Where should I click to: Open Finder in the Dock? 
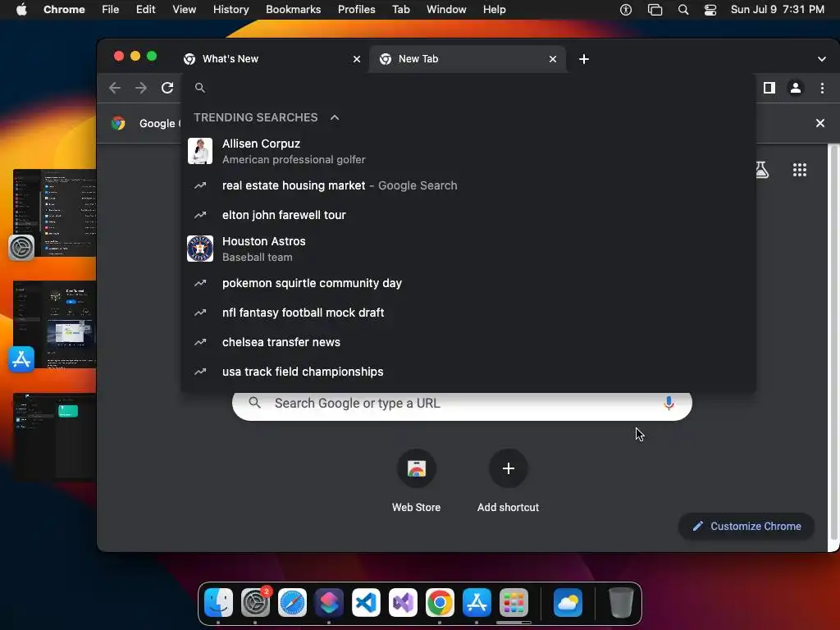218,603
